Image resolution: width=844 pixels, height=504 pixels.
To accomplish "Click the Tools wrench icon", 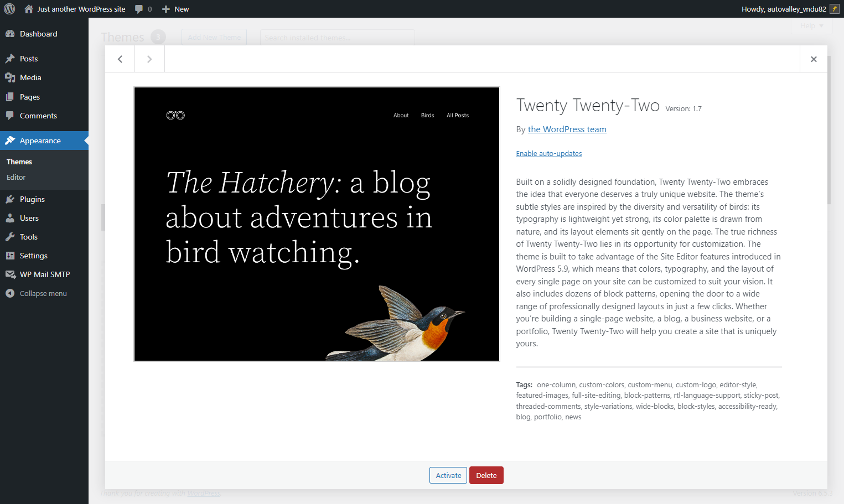I will [10, 237].
